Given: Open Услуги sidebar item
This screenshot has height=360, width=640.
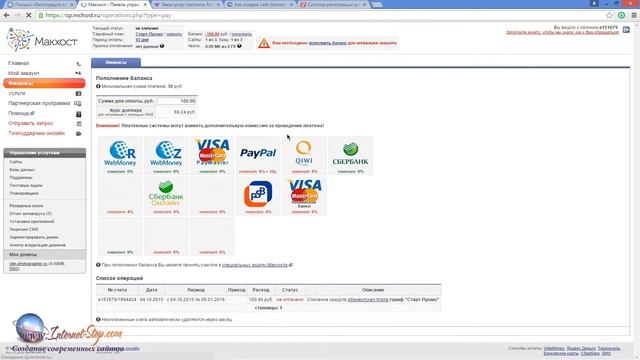Looking at the screenshot, I should 17,93.
